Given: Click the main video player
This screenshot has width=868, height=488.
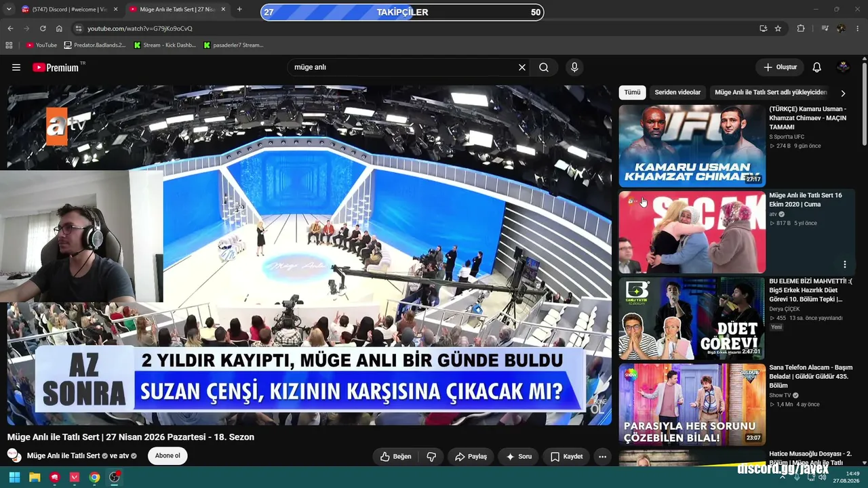Looking at the screenshot, I should coord(309,256).
